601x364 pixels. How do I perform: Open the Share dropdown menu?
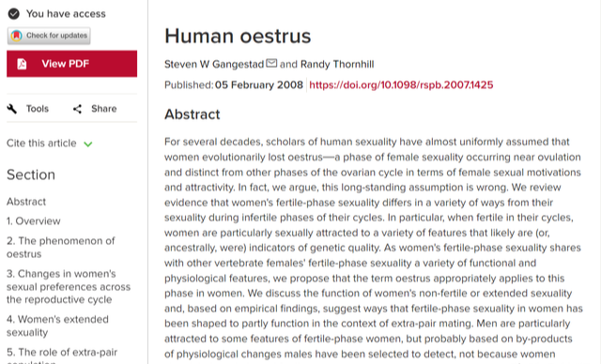pyautogui.click(x=95, y=109)
